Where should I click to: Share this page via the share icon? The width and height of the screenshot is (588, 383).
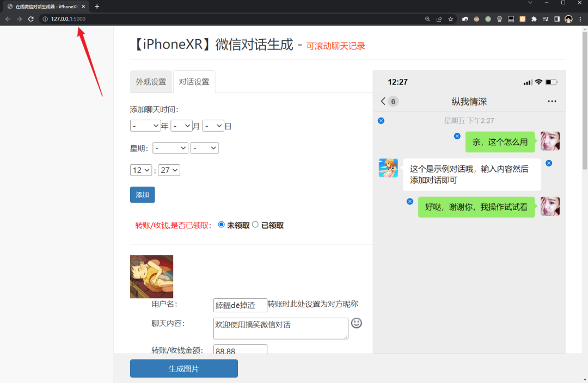439,18
